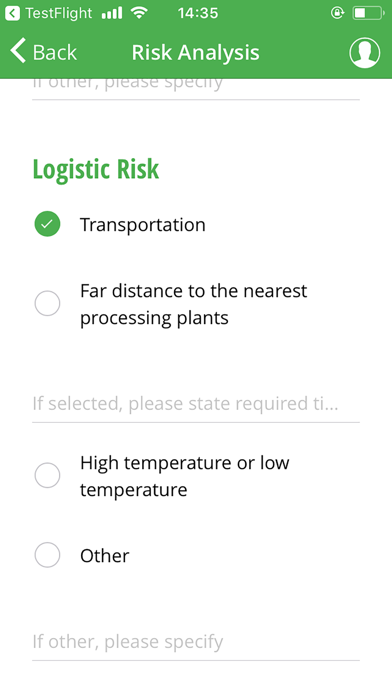Tap the Back chevron arrow
Screen dimensions: 392x696
(18, 51)
